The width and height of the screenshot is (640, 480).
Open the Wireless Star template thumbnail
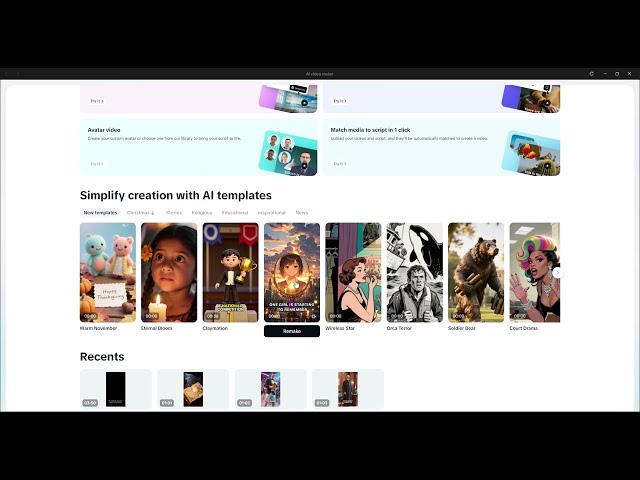coord(353,272)
